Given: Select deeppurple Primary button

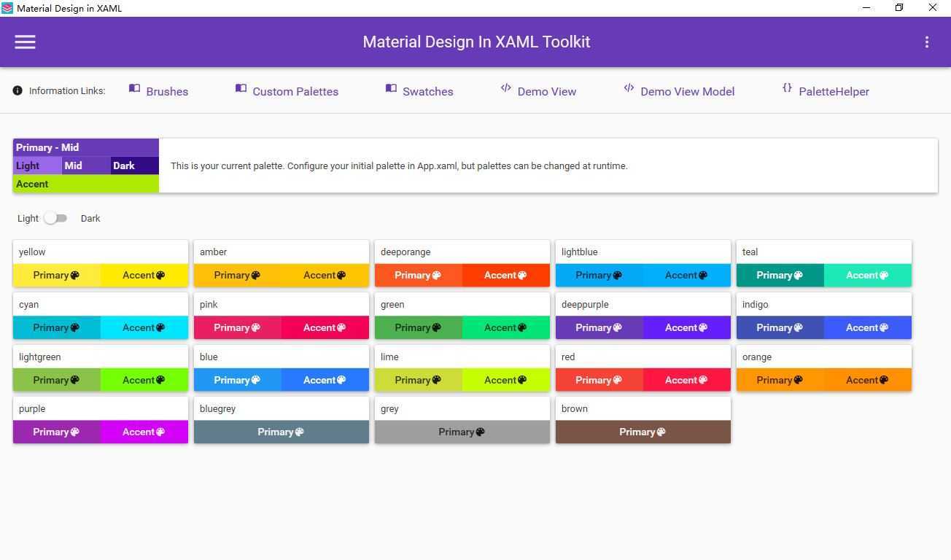Looking at the screenshot, I should [599, 327].
